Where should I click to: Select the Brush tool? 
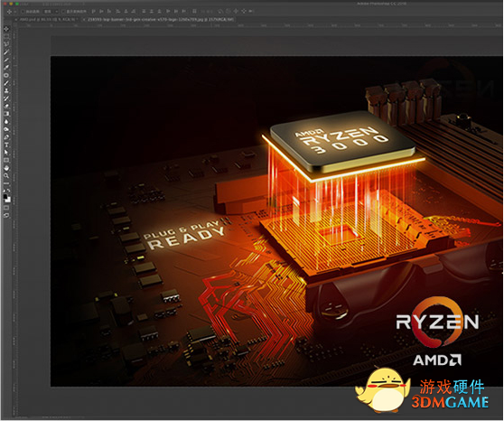[x=6, y=83]
